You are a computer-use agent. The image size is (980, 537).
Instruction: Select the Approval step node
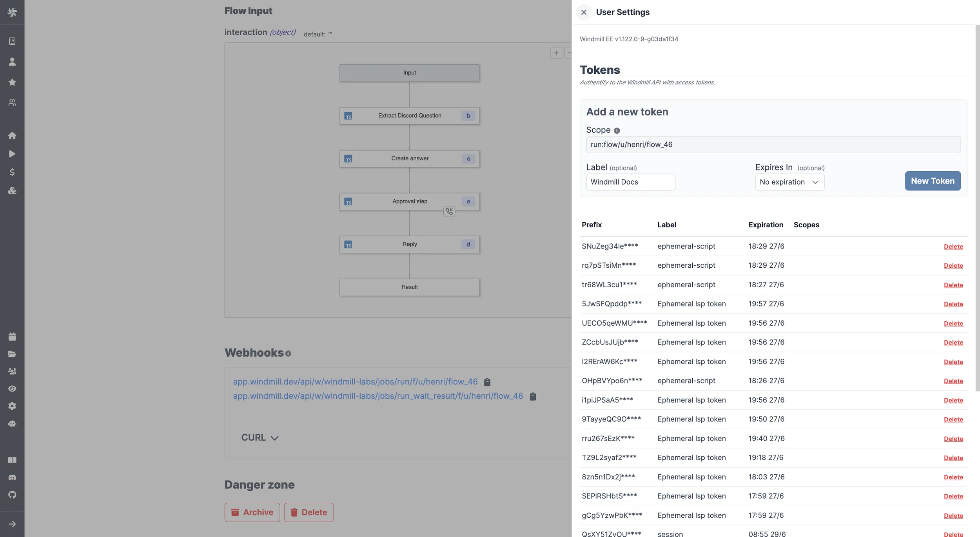pyautogui.click(x=409, y=201)
